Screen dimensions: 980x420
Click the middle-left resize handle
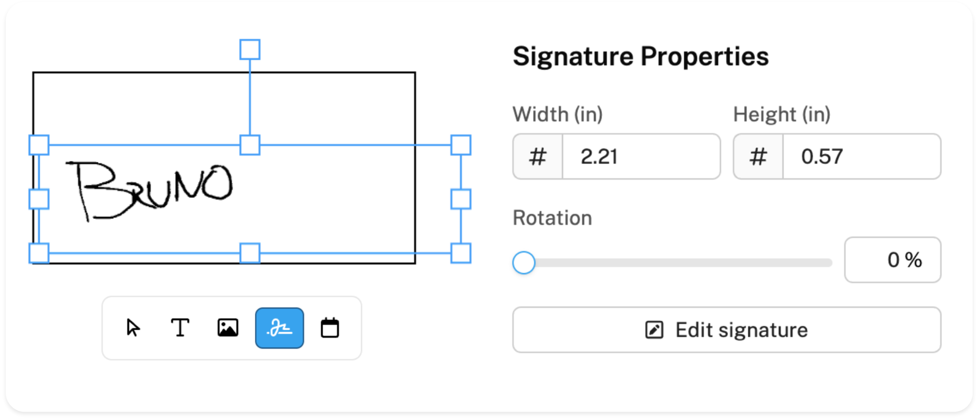pyautogui.click(x=39, y=199)
